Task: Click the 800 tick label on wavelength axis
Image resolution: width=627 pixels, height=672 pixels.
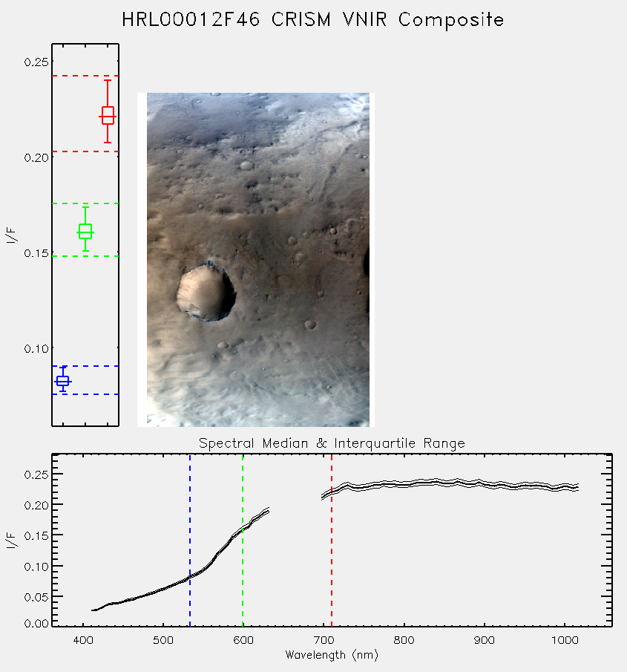Action: pos(404,640)
